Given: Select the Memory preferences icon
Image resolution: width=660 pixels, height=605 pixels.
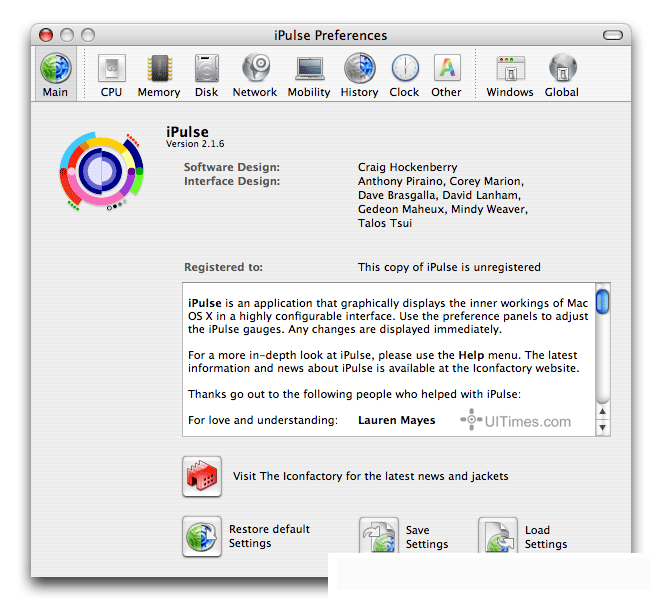Looking at the screenshot, I should 158,75.
